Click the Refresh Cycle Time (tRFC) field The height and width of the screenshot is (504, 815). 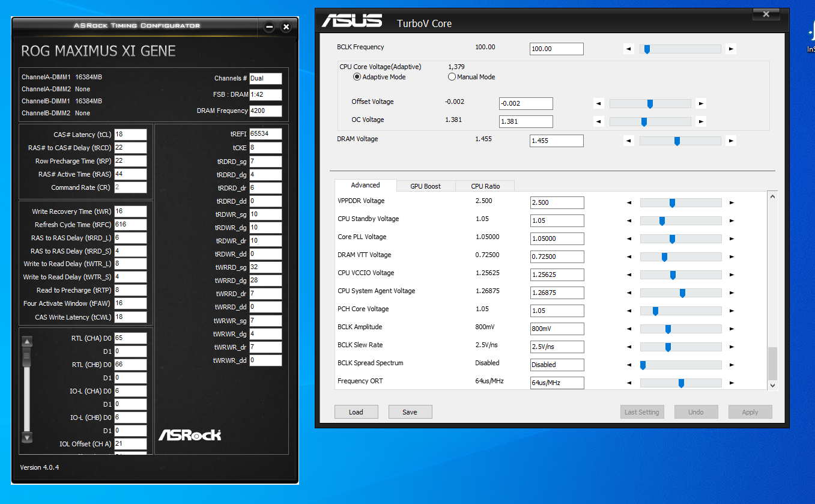click(x=130, y=225)
